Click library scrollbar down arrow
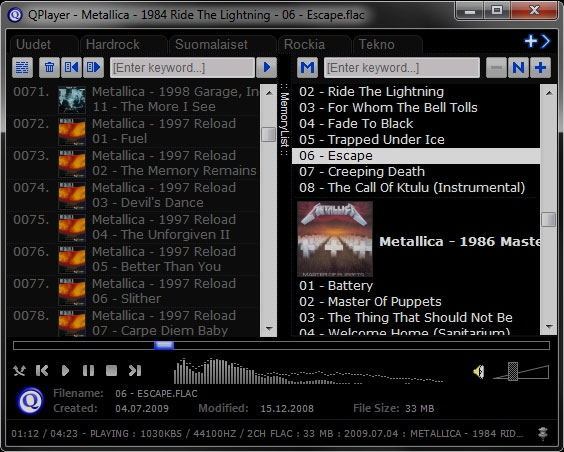564x452 pixels. click(x=549, y=327)
